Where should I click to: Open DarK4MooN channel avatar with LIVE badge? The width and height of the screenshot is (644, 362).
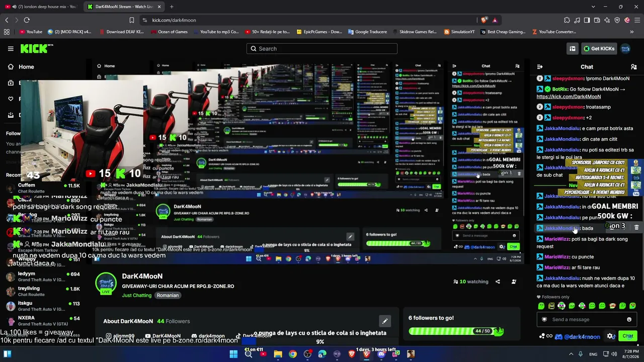106,284
